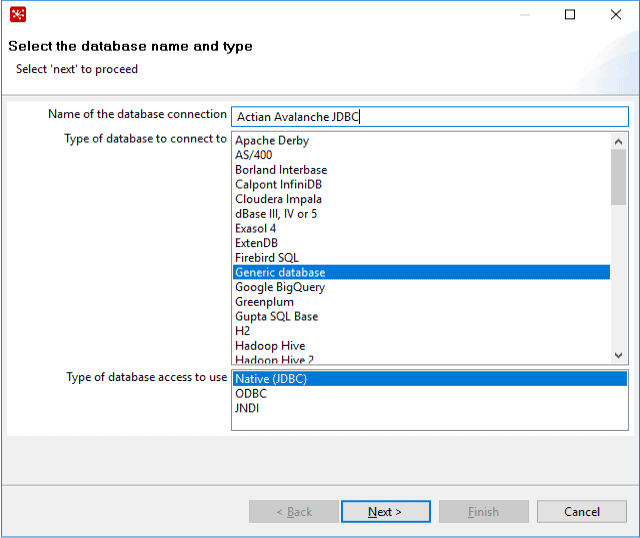
Task: Click the red Pentaho Spoon app icon
Action: tap(18, 14)
